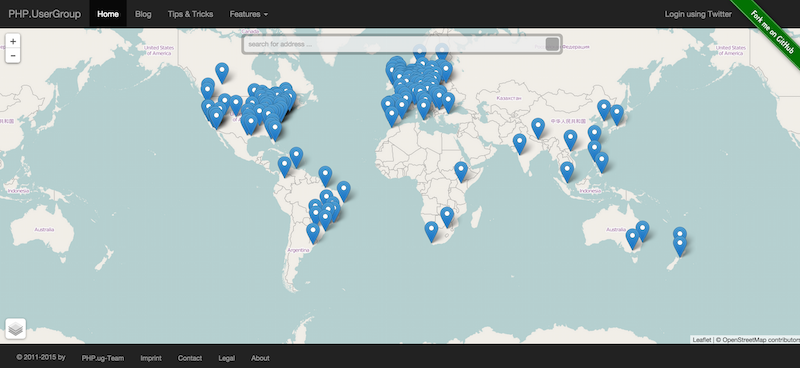Viewport: 800px width, 368px height.
Task: Select the marker in Turkey
Action: (x=448, y=103)
